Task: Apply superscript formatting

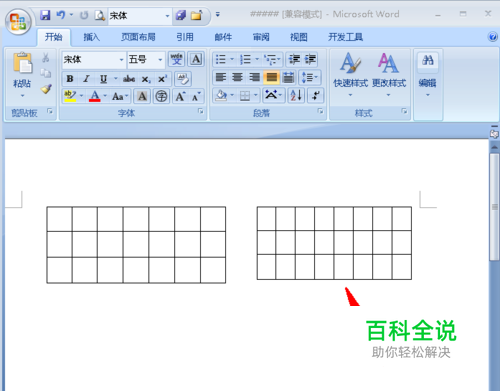Action: 162,79
